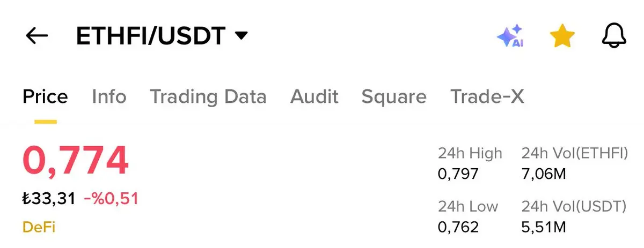The image size is (644, 248).
Task: Tap the 24h Vol(ETHFI) 7,06M figure
Action: coord(544,174)
